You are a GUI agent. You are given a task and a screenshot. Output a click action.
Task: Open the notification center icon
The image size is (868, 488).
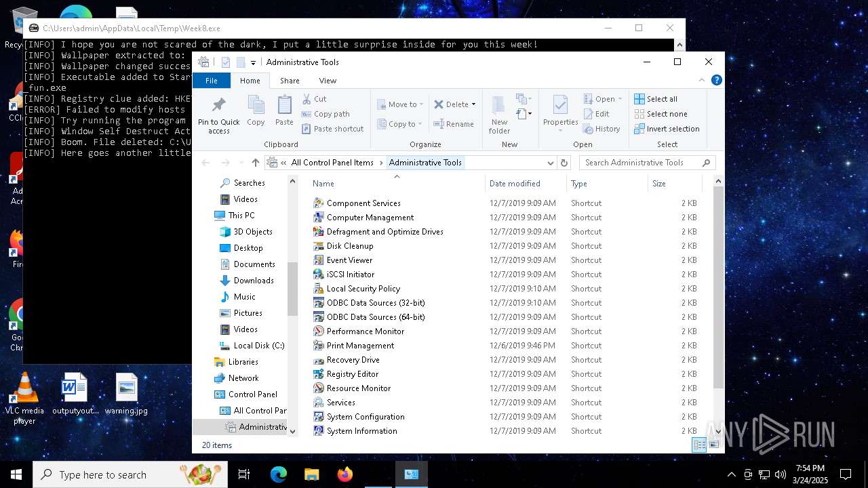click(x=846, y=474)
